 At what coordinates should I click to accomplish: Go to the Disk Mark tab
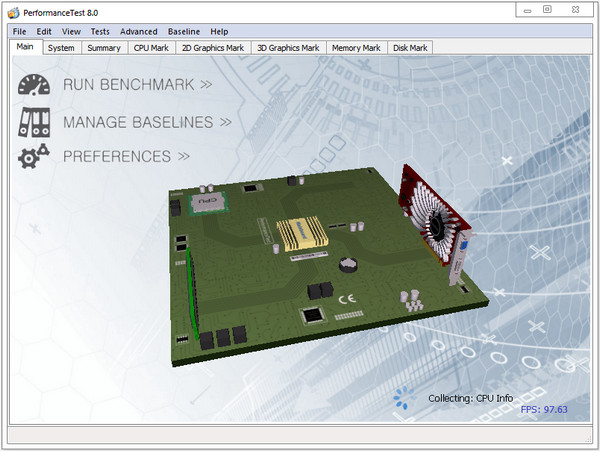point(410,47)
